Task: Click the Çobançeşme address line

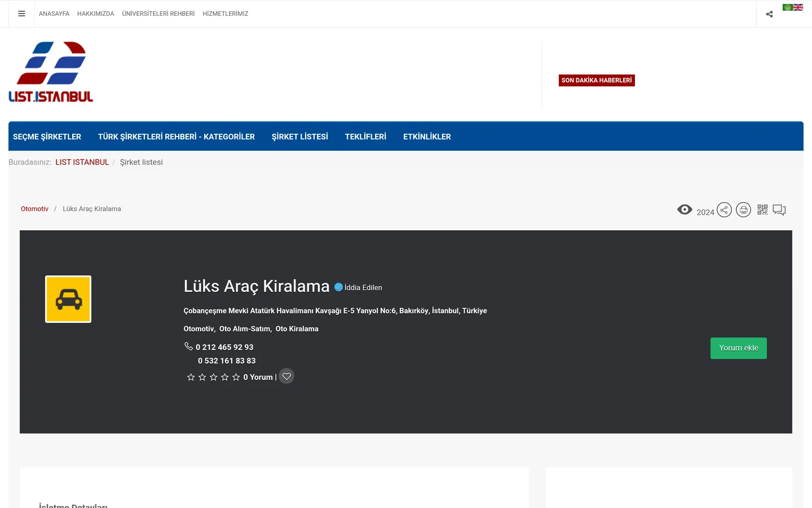Action: click(336, 310)
